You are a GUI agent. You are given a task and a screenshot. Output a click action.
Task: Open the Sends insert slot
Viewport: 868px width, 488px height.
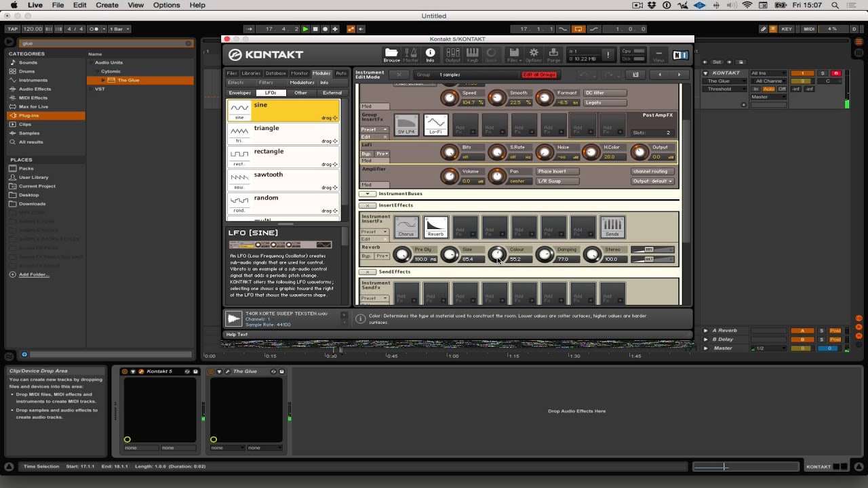click(612, 227)
